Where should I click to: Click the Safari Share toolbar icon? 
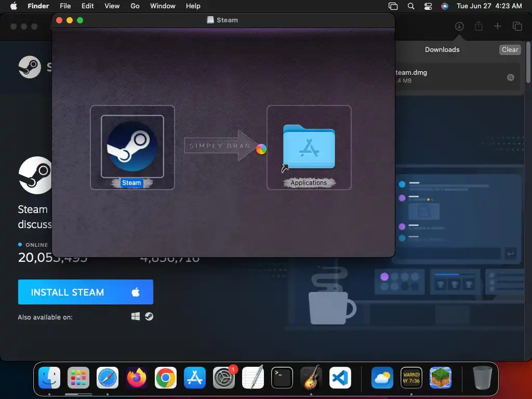(x=478, y=26)
